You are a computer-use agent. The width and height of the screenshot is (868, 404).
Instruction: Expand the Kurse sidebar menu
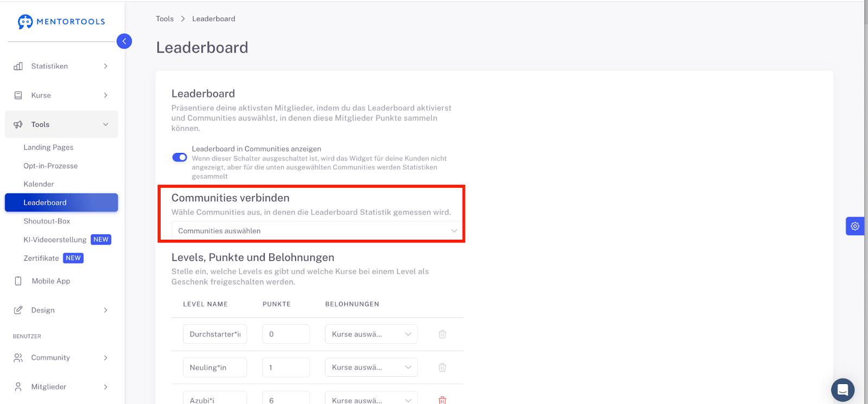[61, 95]
